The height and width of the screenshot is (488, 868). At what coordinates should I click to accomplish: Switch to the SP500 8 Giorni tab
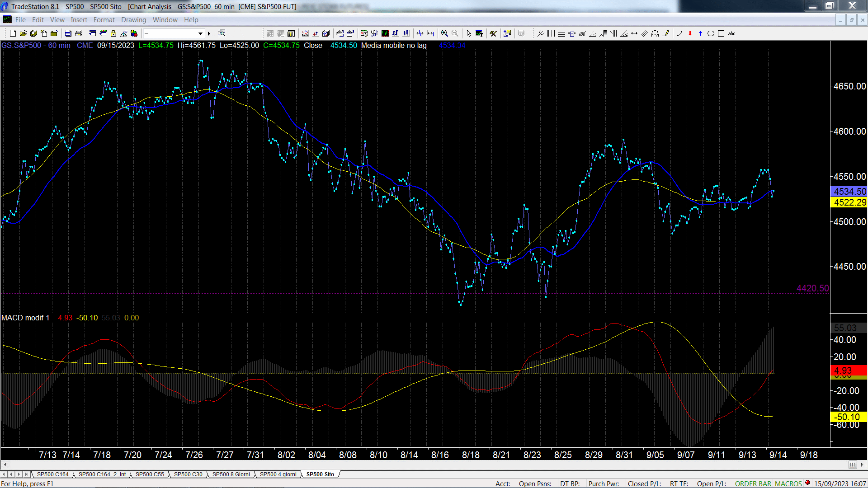tap(231, 474)
